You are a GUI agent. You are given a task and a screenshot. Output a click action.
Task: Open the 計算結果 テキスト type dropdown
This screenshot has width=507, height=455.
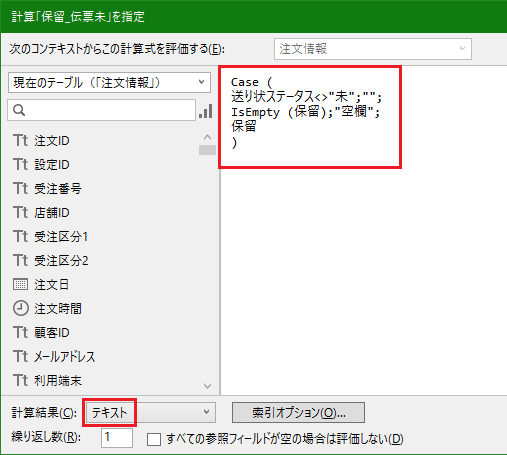pos(151,412)
